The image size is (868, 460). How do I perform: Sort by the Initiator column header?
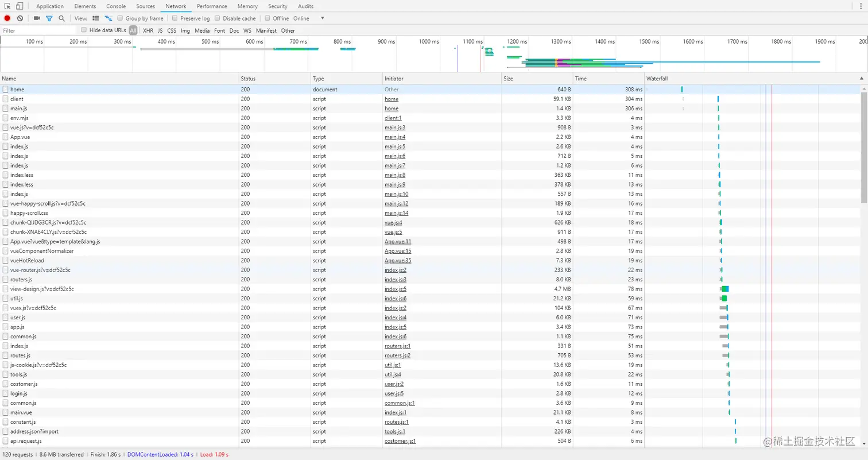442,78
